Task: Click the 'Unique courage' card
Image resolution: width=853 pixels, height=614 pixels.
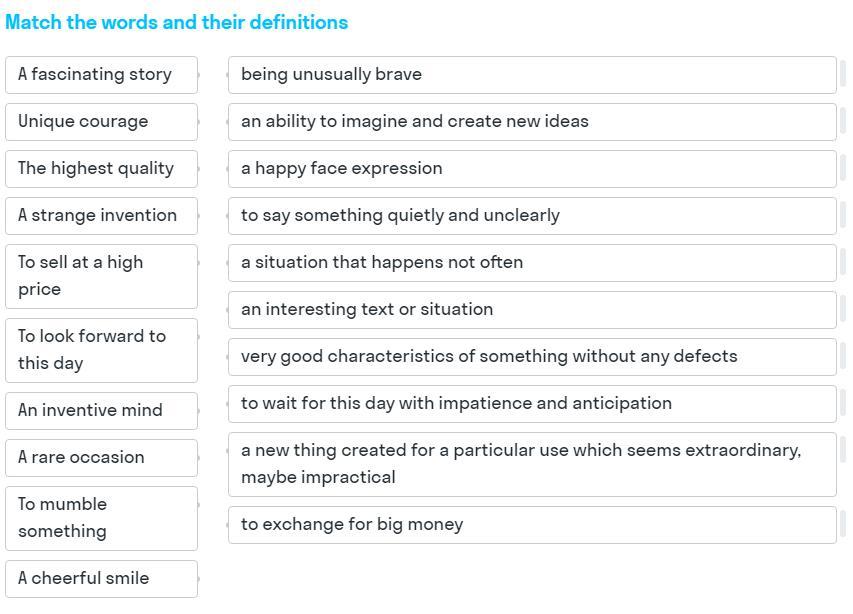Action: 101,122
